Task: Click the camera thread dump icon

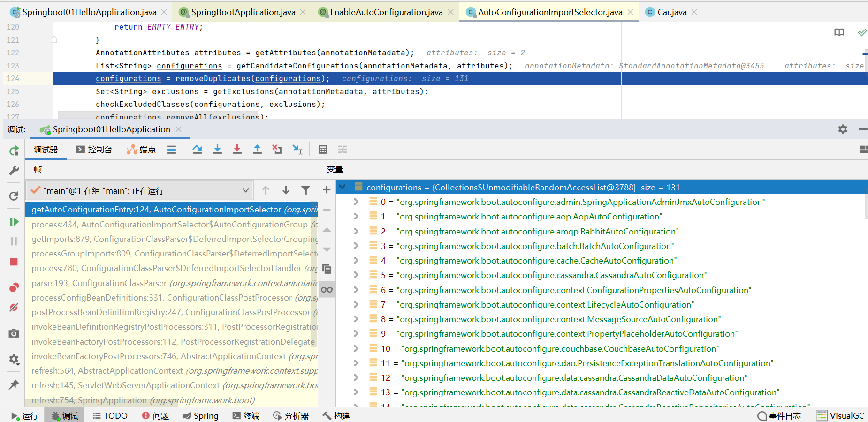Action: (14, 333)
